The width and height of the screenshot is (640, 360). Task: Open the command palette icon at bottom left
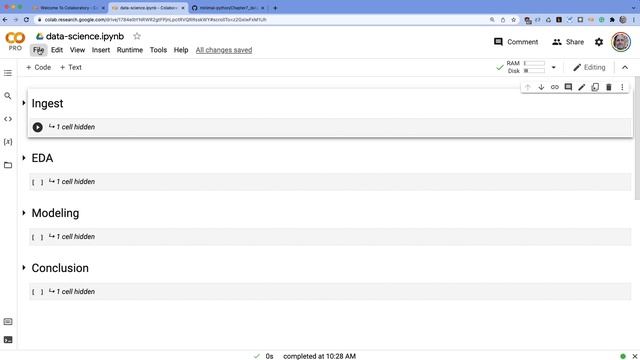[8, 322]
